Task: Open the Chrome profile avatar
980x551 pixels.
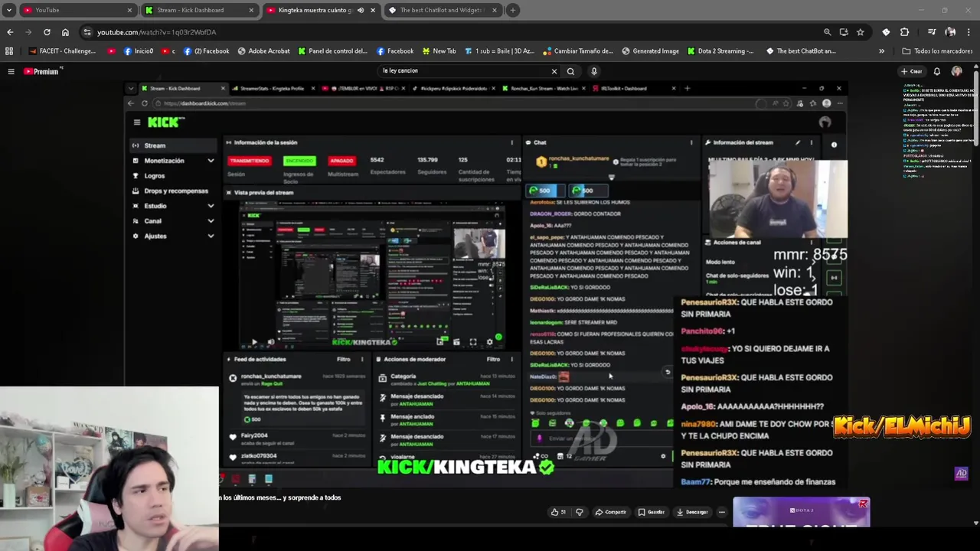Action: point(950,32)
